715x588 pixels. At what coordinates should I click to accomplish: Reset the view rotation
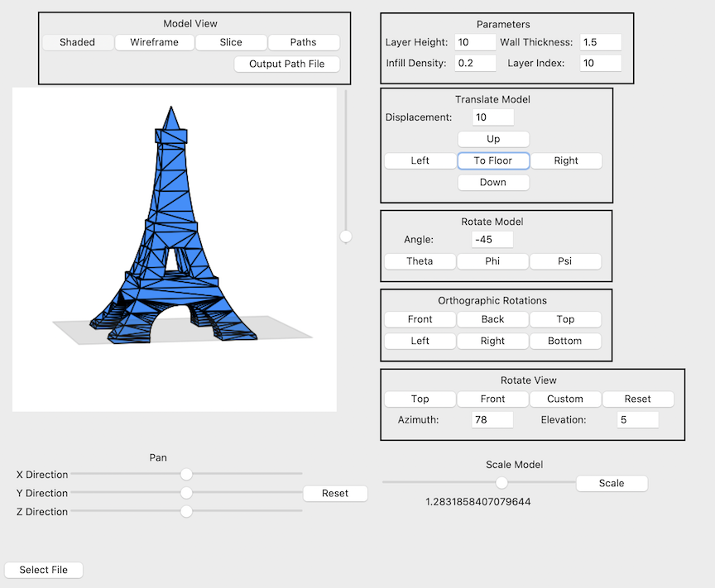point(638,399)
